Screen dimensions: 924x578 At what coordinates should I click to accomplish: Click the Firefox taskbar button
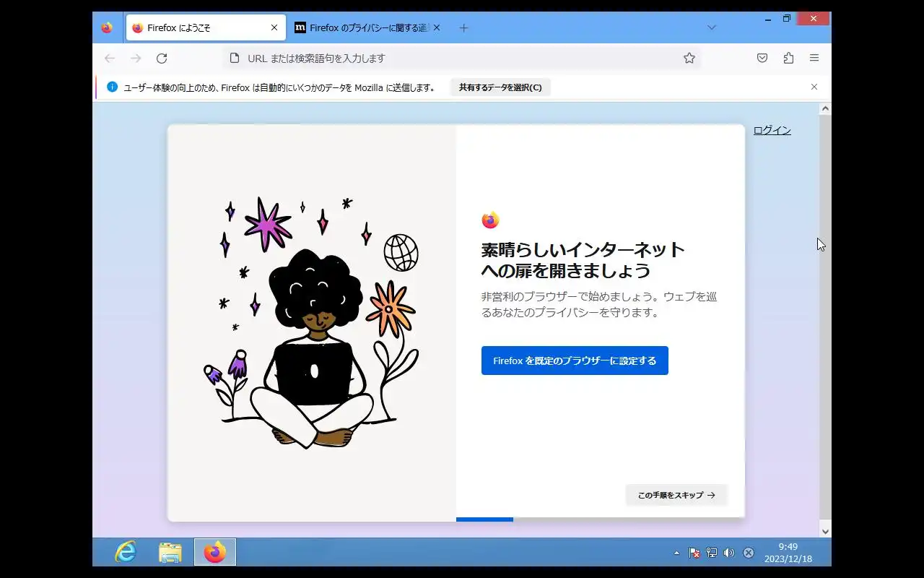coord(215,553)
